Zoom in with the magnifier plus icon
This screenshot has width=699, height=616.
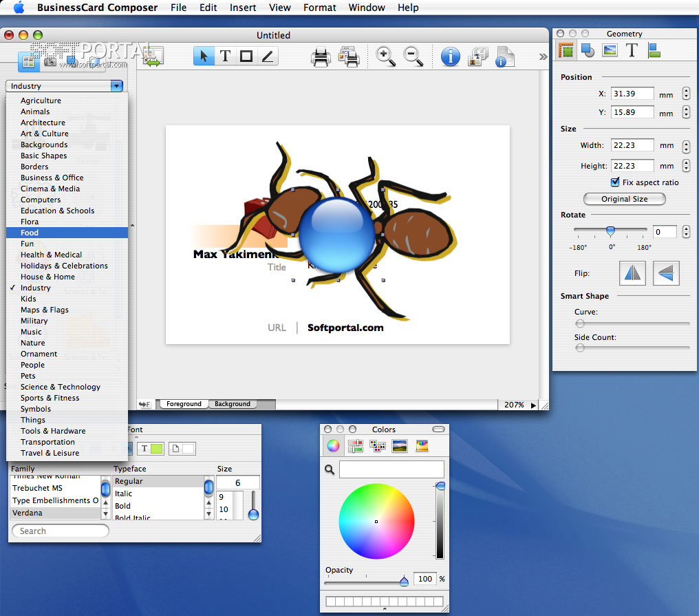386,56
